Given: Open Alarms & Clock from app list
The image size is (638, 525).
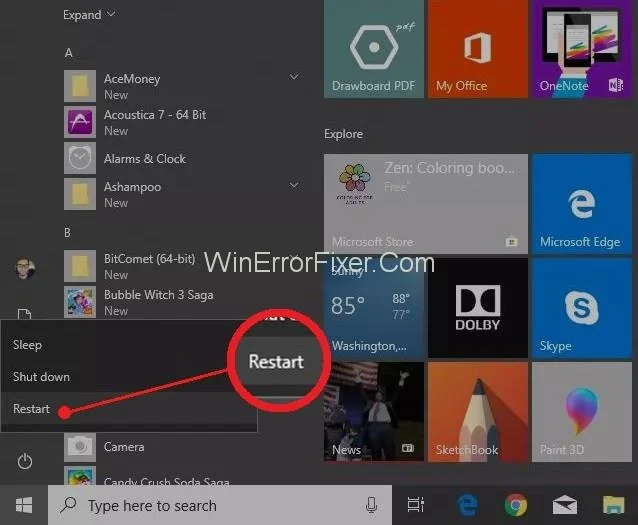Looking at the screenshot, I should point(145,159).
